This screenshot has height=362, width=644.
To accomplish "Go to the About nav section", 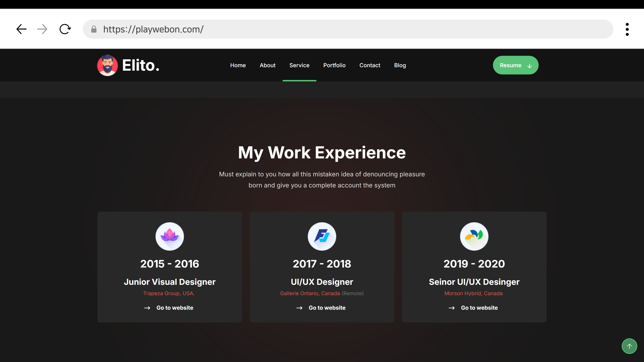I will pyautogui.click(x=267, y=65).
